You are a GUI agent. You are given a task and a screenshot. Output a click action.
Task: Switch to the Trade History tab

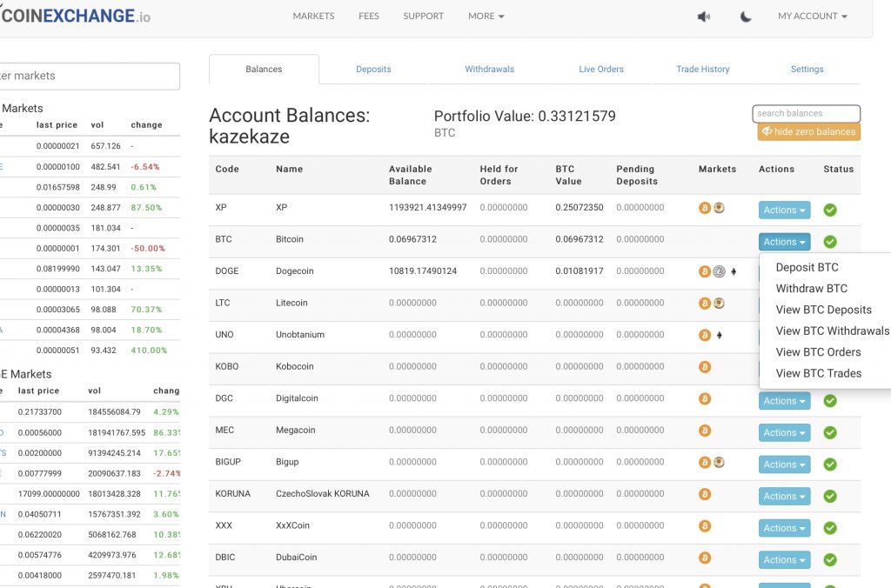click(x=703, y=70)
